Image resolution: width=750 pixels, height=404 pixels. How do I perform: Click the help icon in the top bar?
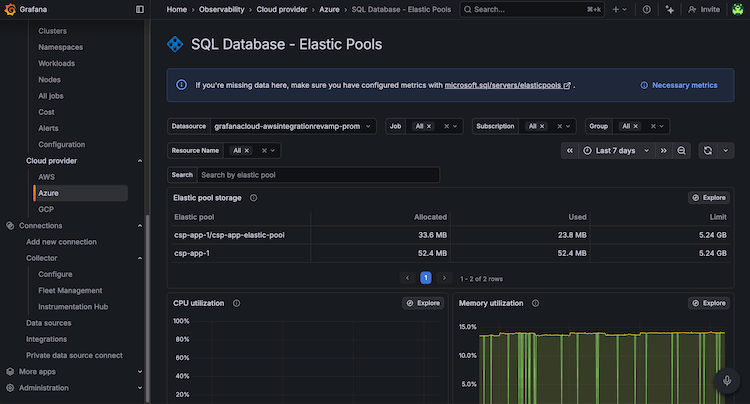[647, 9]
